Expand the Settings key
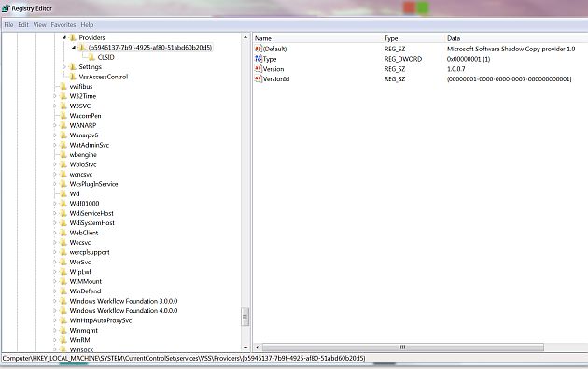588x369 pixels. [64, 67]
